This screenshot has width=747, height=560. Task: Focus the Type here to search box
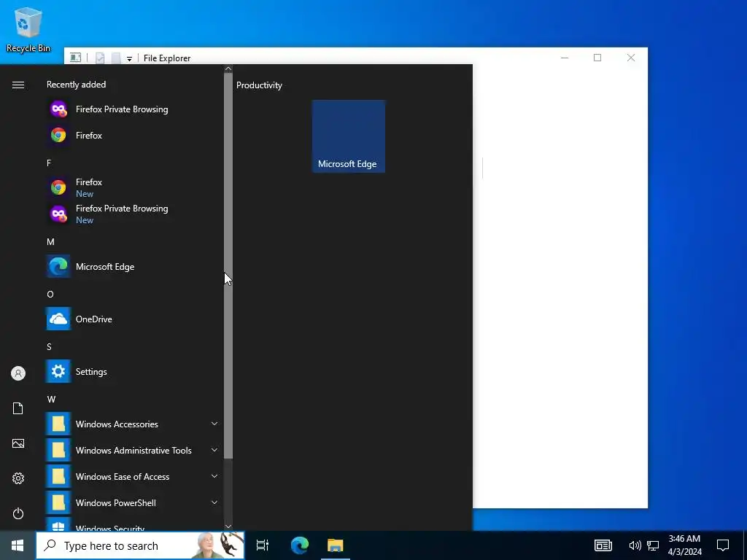pyautogui.click(x=140, y=545)
